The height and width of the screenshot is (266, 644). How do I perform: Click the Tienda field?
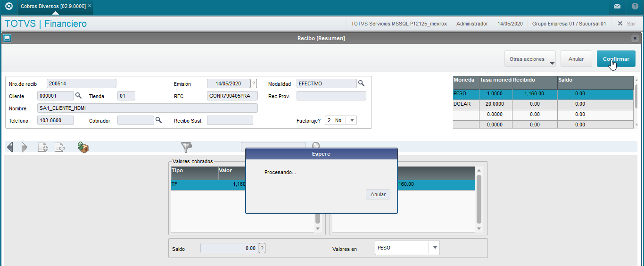[x=126, y=96]
